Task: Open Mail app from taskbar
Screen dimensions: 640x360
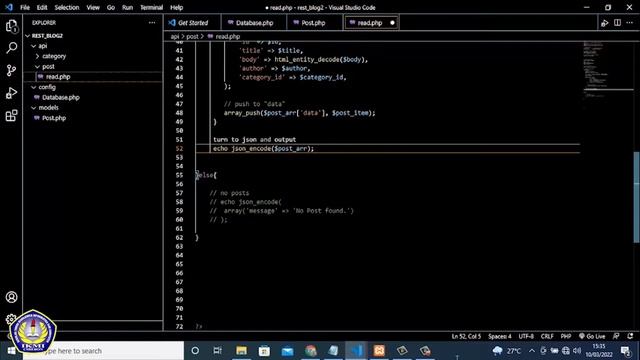Action: coord(287,351)
